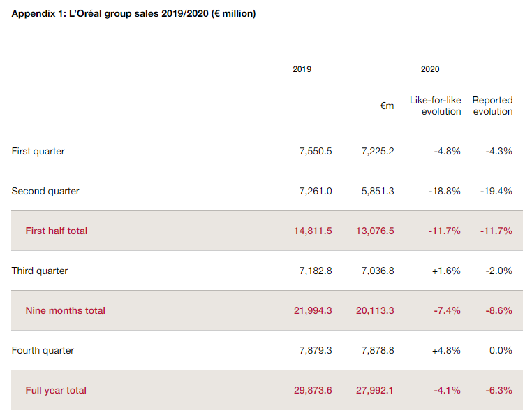Click the Reported evolution header
This screenshot has width=532, height=418.
(x=492, y=106)
